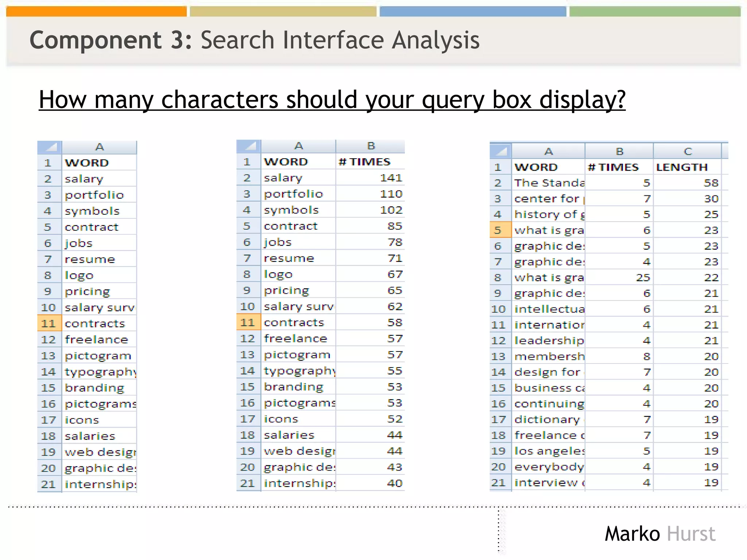Click the 'resume' cell in middle spreadsheet
Screen dimensions: 747x560
pos(298,258)
